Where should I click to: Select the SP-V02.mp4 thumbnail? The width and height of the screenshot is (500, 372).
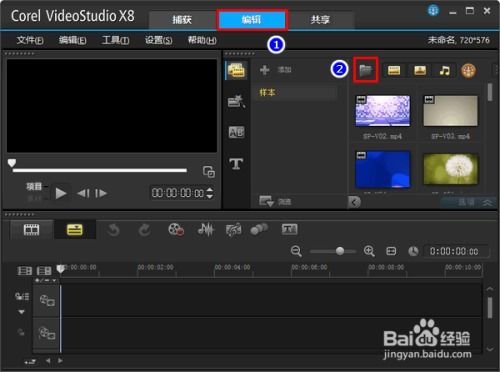pyautogui.click(x=383, y=111)
